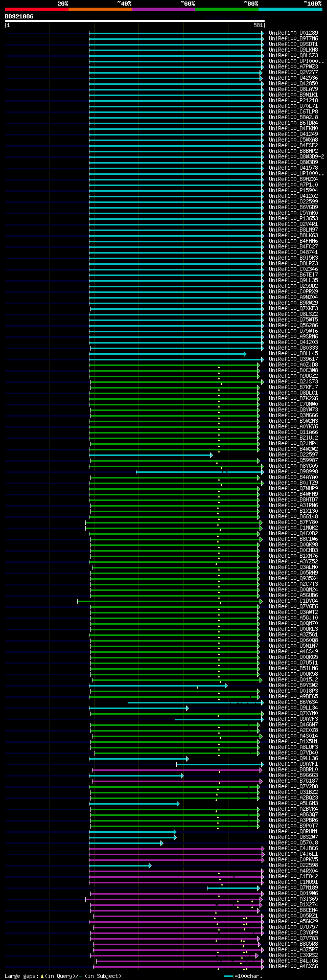Click UniRef100_O22599 label
Image resolution: width=327 pixels, height=980 pixels.
coord(293,201)
